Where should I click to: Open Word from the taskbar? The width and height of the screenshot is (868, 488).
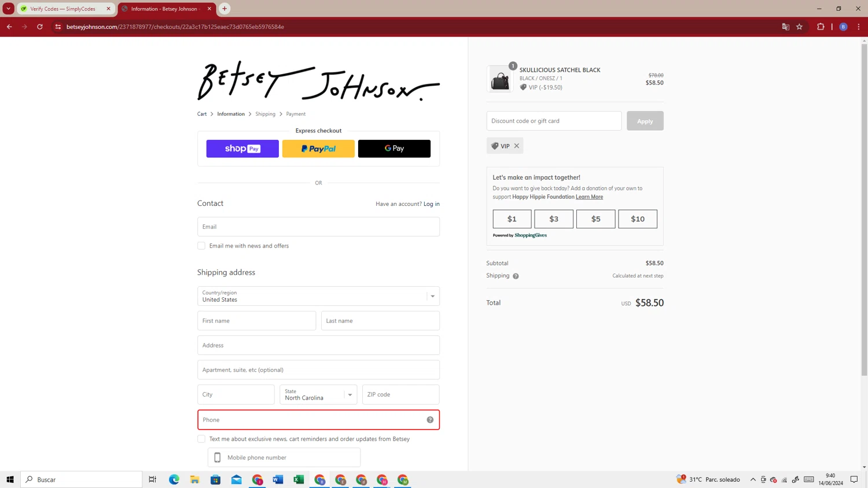point(278,479)
